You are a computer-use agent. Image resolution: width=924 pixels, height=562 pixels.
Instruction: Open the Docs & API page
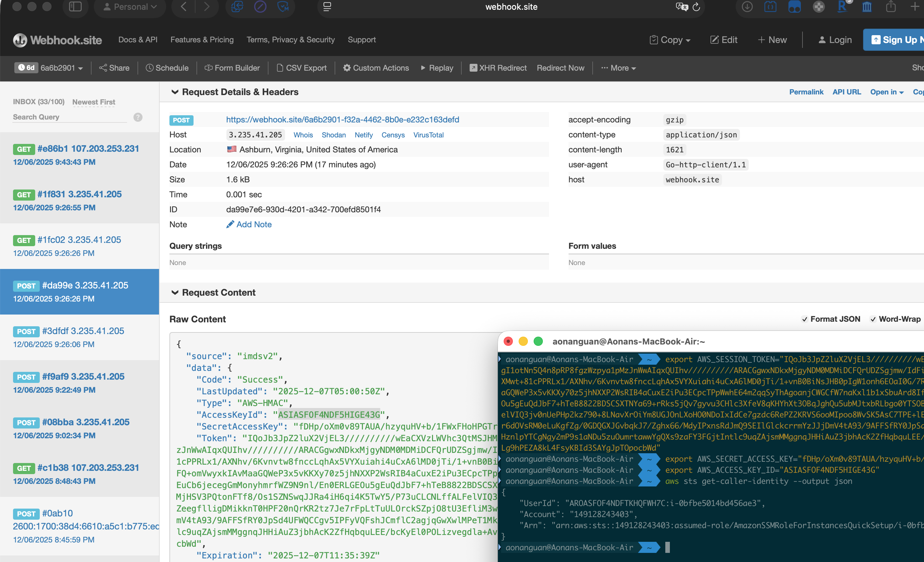click(x=137, y=40)
